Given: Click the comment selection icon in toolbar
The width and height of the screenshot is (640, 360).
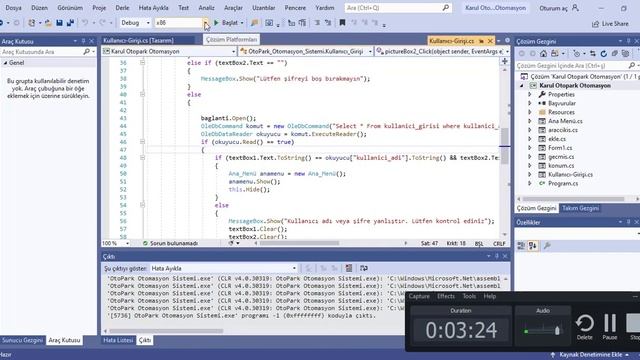Looking at the screenshot, I should [317, 23].
